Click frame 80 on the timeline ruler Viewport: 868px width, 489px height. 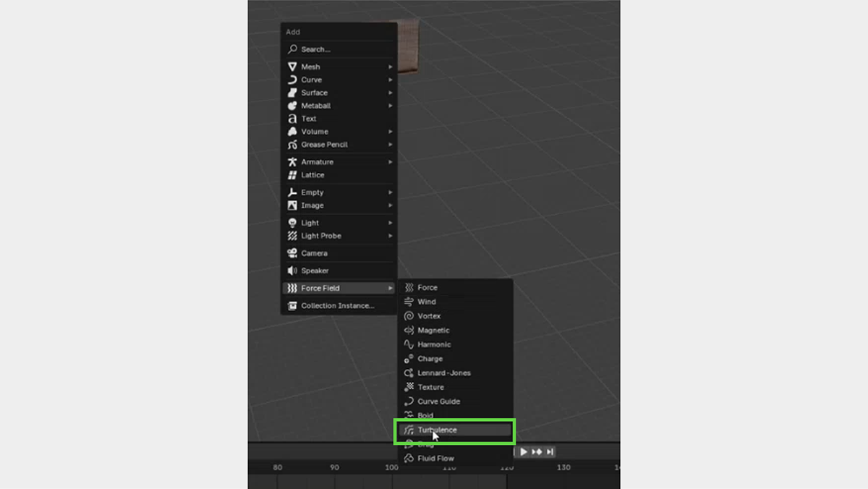coord(278,467)
